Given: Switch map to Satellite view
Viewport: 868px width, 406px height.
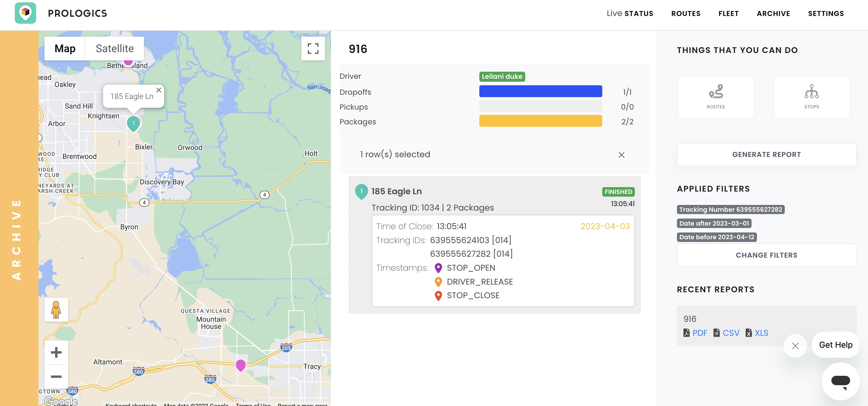Looking at the screenshot, I should [115, 49].
